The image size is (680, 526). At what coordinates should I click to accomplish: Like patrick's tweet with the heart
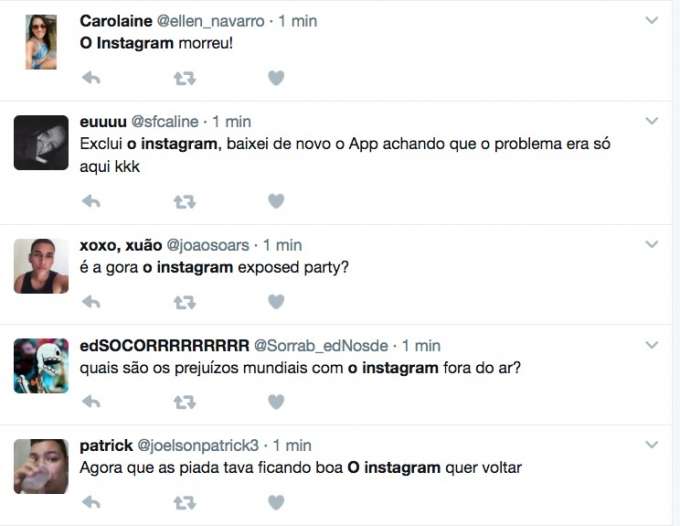[x=276, y=502]
